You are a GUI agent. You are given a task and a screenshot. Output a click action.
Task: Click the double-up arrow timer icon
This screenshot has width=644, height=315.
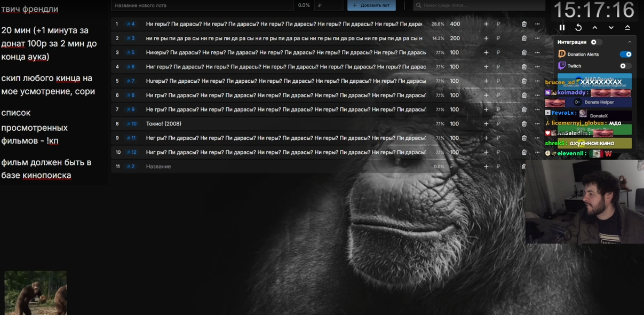pyautogui.click(x=627, y=27)
